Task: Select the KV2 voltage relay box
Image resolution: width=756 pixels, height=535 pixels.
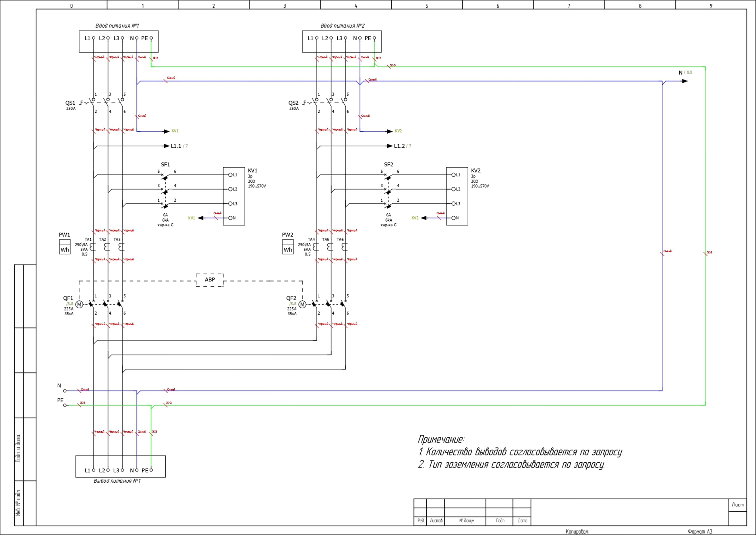Action: pos(457,196)
